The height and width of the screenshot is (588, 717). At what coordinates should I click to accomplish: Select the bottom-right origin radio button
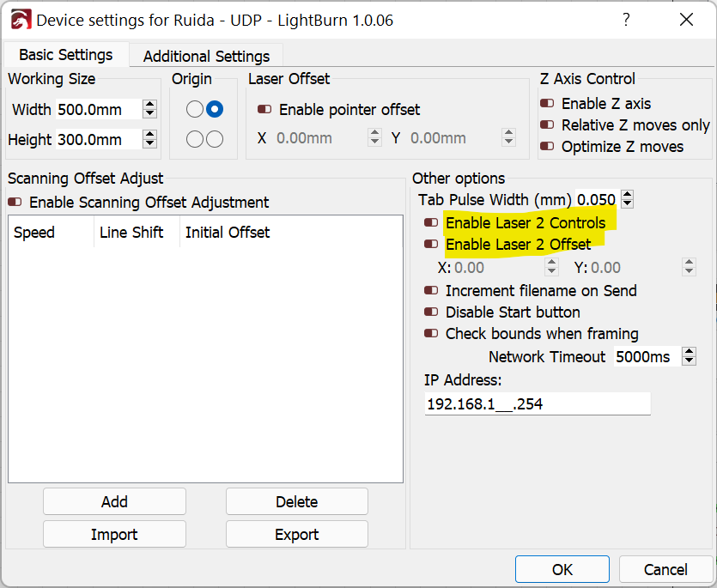[215, 139]
